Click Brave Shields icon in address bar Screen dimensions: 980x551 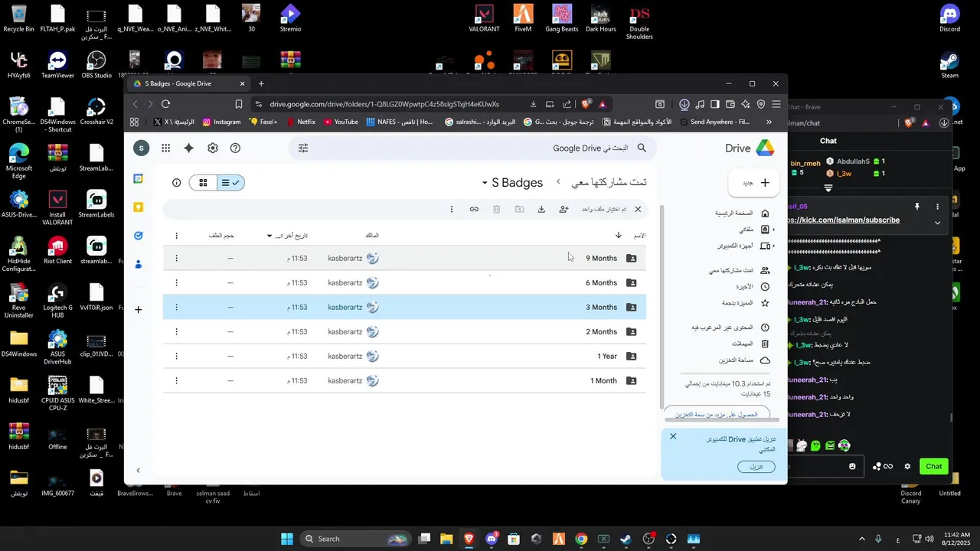coord(586,104)
